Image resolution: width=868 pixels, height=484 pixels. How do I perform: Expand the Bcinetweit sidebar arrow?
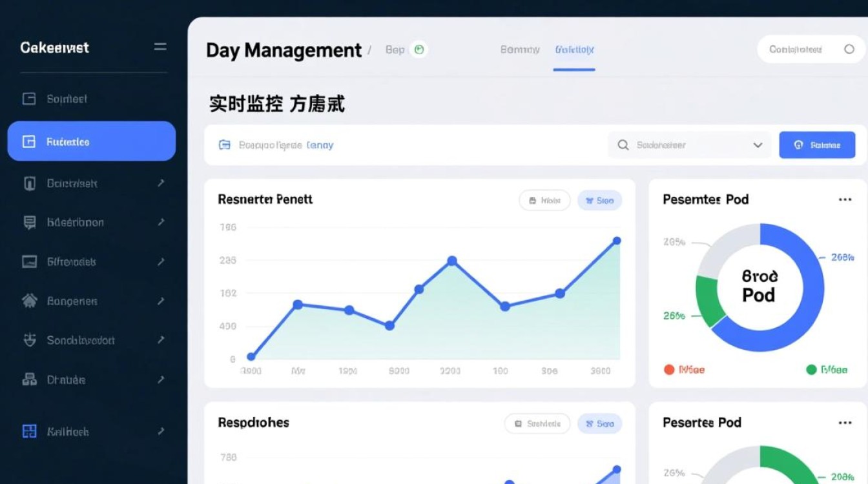click(x=161, y=183)
